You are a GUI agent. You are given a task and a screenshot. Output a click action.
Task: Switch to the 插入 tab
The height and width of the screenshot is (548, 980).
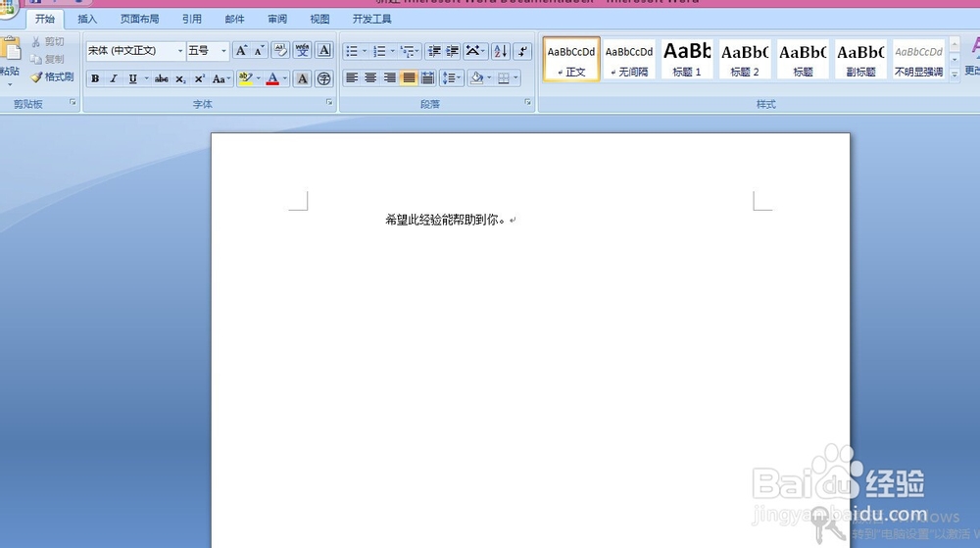pos(87,19)
